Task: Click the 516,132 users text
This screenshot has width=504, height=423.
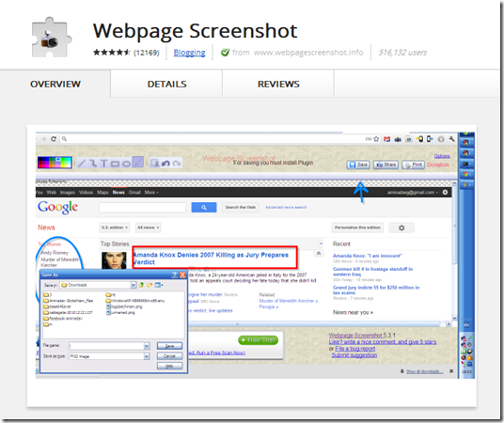Action: (402, 53)
